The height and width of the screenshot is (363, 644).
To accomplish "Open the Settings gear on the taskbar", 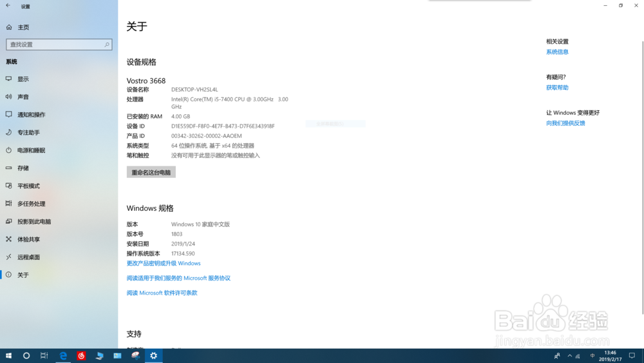I will point(154,356).
